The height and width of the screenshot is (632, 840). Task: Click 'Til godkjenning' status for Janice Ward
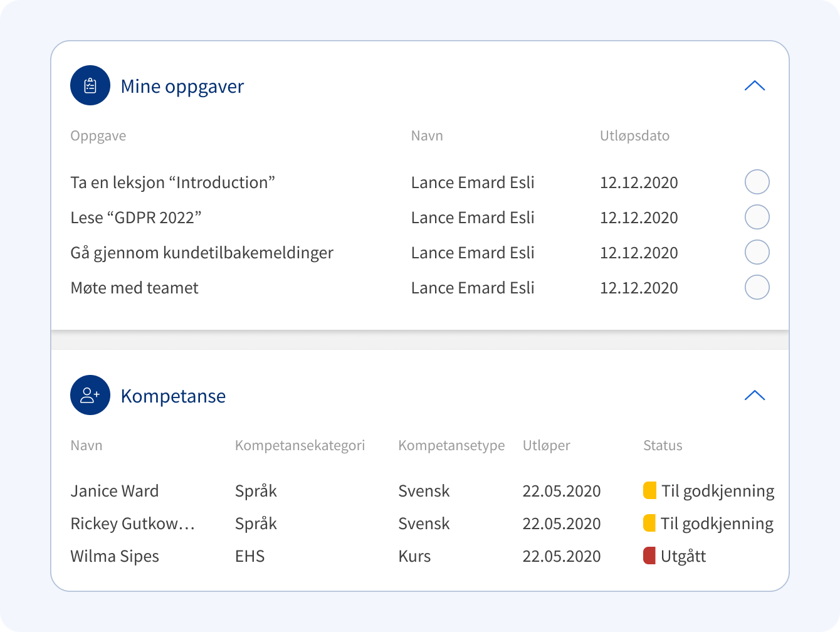pyautogui.click(x=718, y=491)
